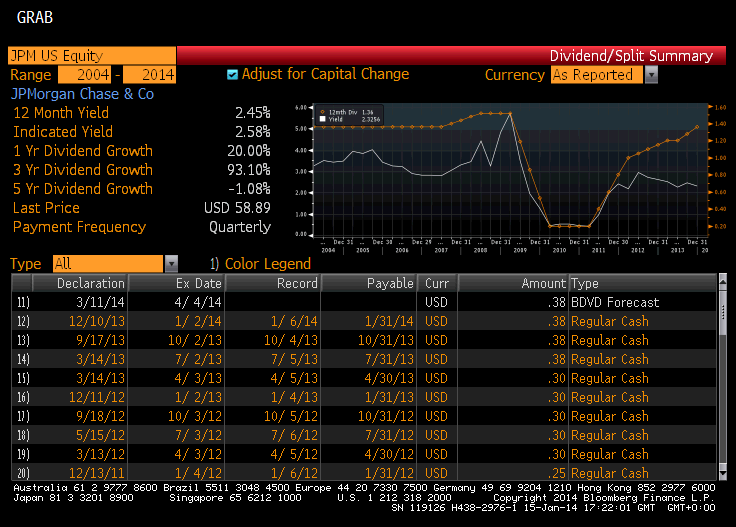Select row 20 dividend declared 12/13/11
736x527 pixels.
pos(360,473)
